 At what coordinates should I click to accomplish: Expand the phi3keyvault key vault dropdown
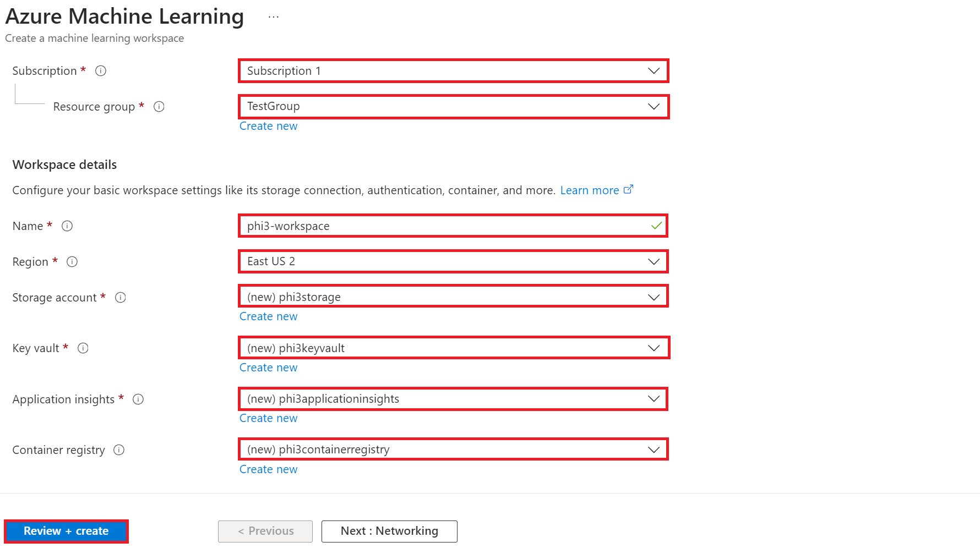[x=454, y=348]
